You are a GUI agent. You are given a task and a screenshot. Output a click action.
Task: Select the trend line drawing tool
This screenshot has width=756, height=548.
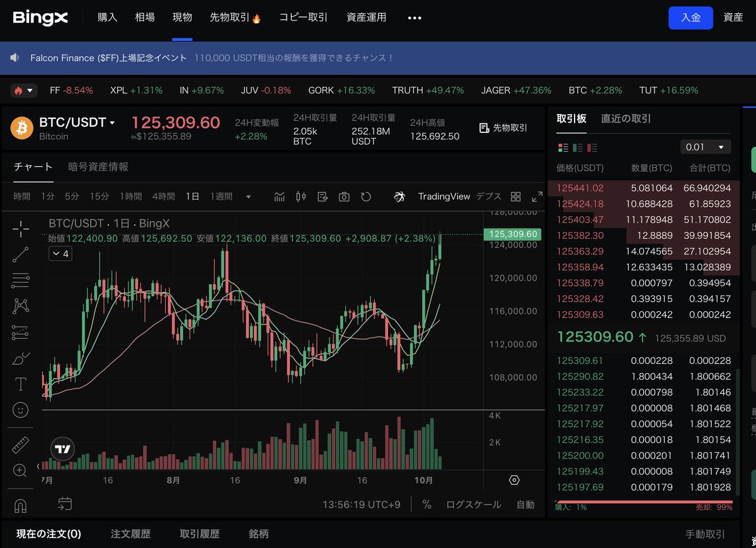coord(21,254)
